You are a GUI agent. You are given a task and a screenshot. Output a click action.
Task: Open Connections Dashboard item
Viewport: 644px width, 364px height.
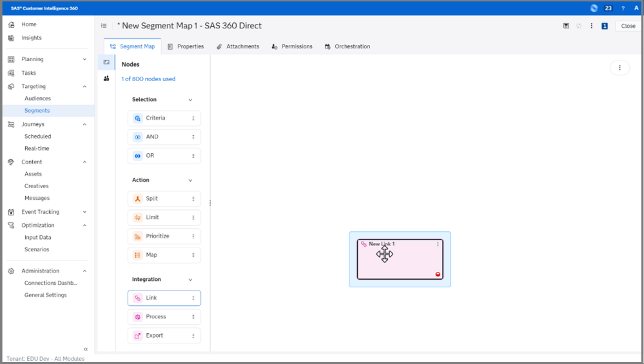click(x=50, y=283)
